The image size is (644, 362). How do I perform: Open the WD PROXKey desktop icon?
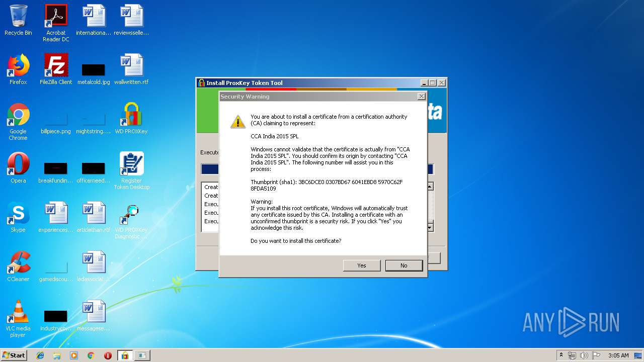(131, 119)
